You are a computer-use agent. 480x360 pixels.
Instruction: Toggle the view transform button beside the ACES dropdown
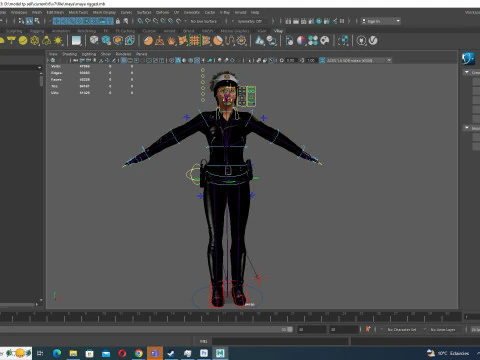click(x=322, y=60)
